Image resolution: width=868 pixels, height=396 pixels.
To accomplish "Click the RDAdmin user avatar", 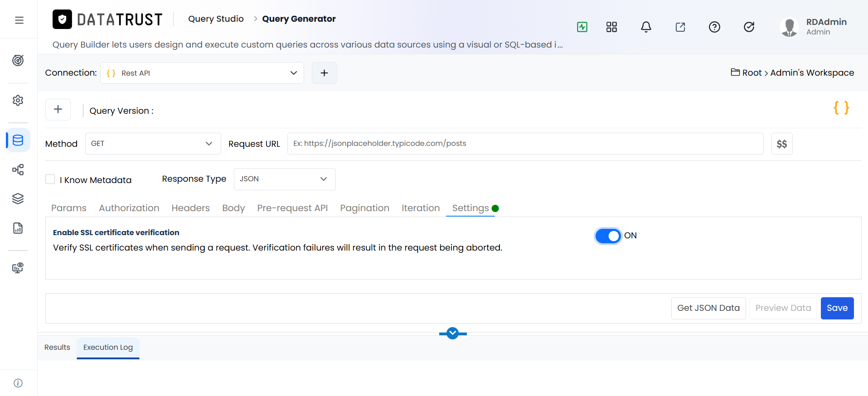I will [x=789, y=27].
